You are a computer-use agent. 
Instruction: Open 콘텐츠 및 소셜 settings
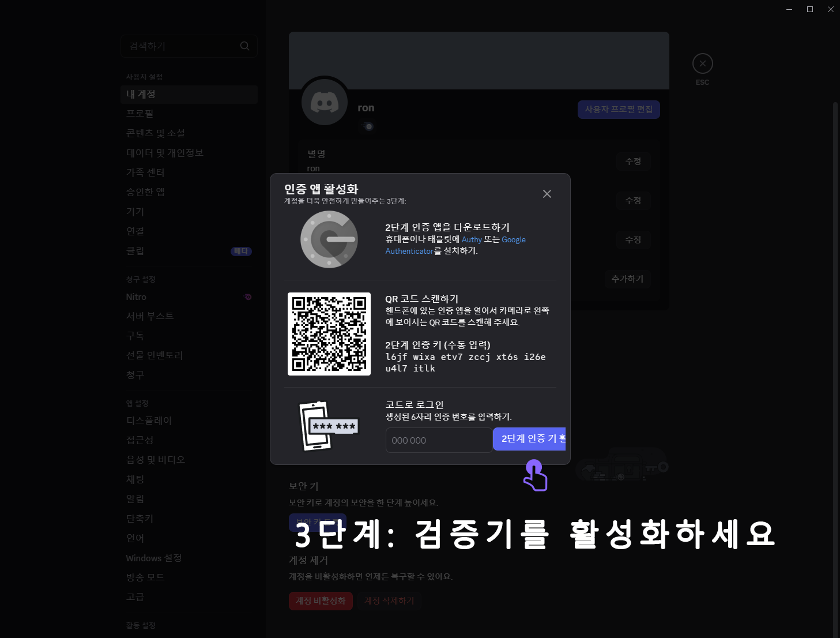click(x=189, y=133)
